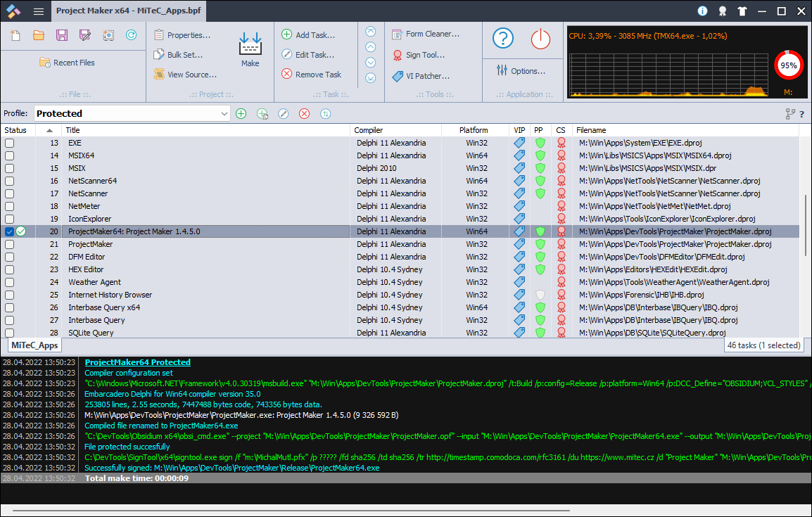812x517 pixels.
Task: Open the VI Patcher tool
Action: [x=421, y=76]
